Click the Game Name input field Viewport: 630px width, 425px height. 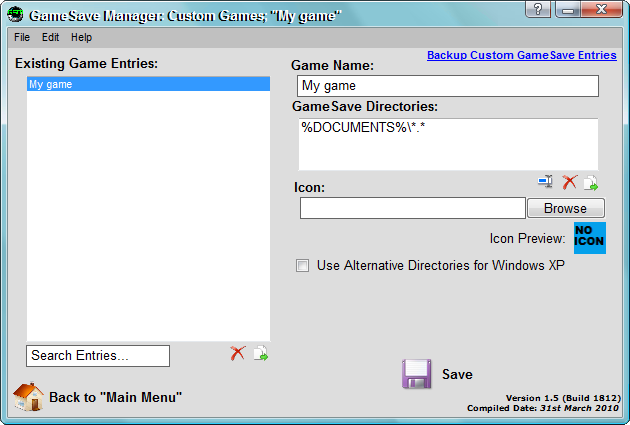[x=448, y=86]
